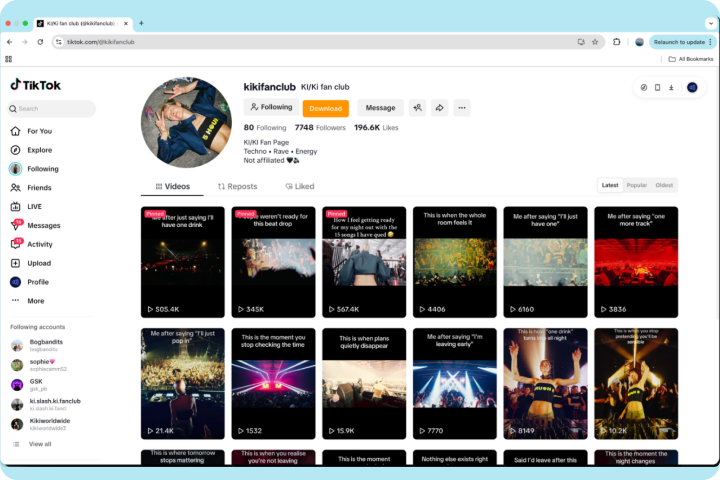This screenshot has height=480, width=720.
Task: Select the Oldest sort option
Action: [664, 185]
